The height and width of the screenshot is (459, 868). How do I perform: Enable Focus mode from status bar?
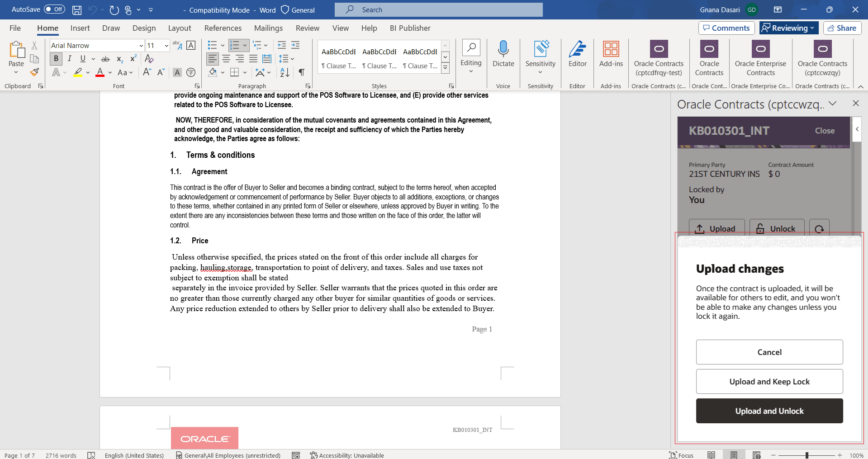[681, 455]
